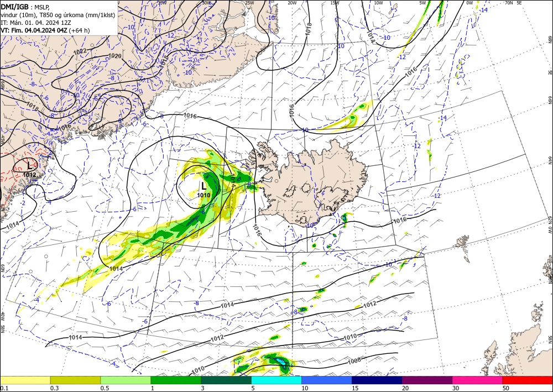Click the 'vindur (10m), T850 og úrkoma' line
Viewport: 553px width, 392px height.
tap(58, 14)
